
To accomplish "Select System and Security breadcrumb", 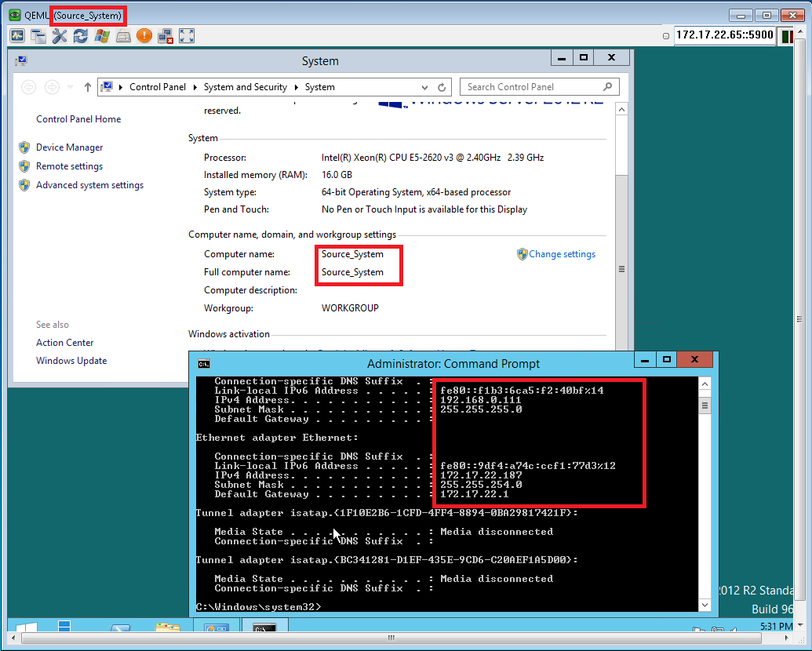I will [x=245, y=87].
